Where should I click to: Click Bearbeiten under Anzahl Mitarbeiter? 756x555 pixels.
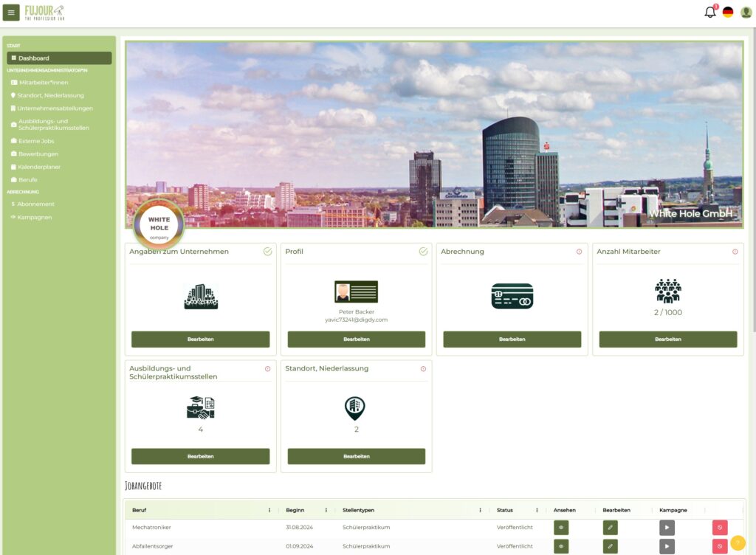point(667,339)
